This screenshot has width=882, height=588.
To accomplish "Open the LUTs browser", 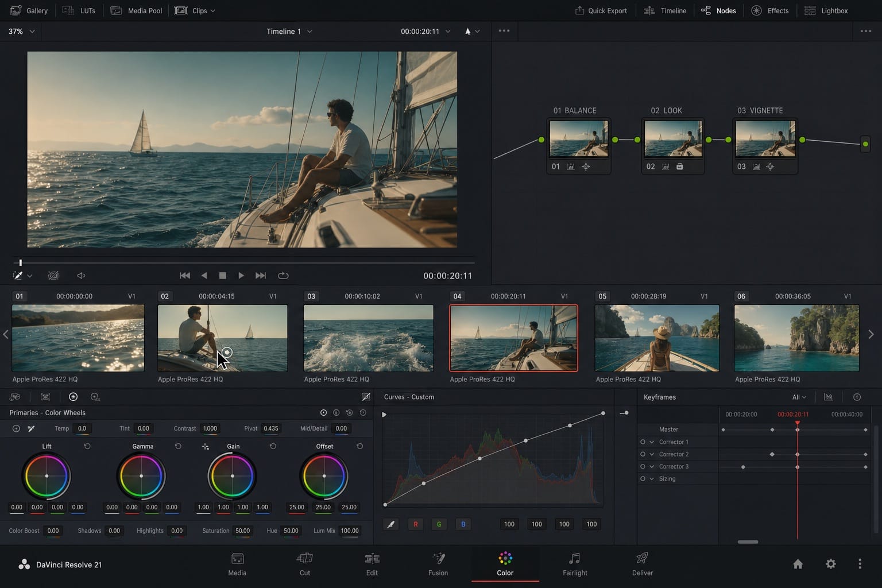I will (79, 10).
